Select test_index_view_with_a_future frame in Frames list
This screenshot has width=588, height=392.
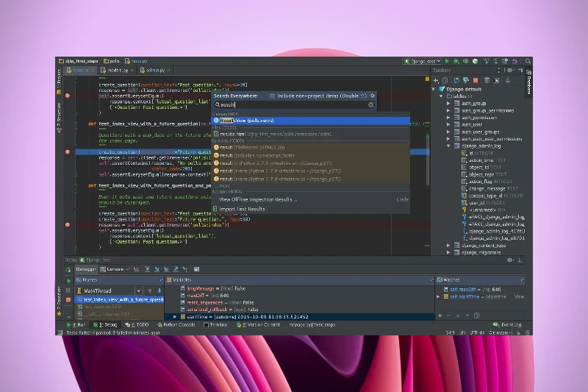click(119, 300)
